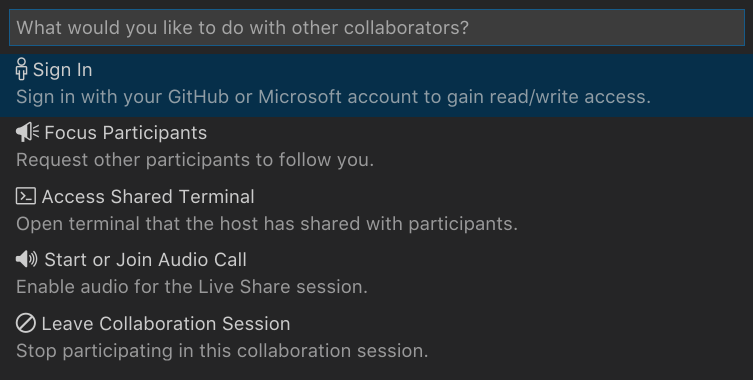This screenshot has height=380, width=753.
Task: Select the Sign In option label
Action: coord(62,70)
